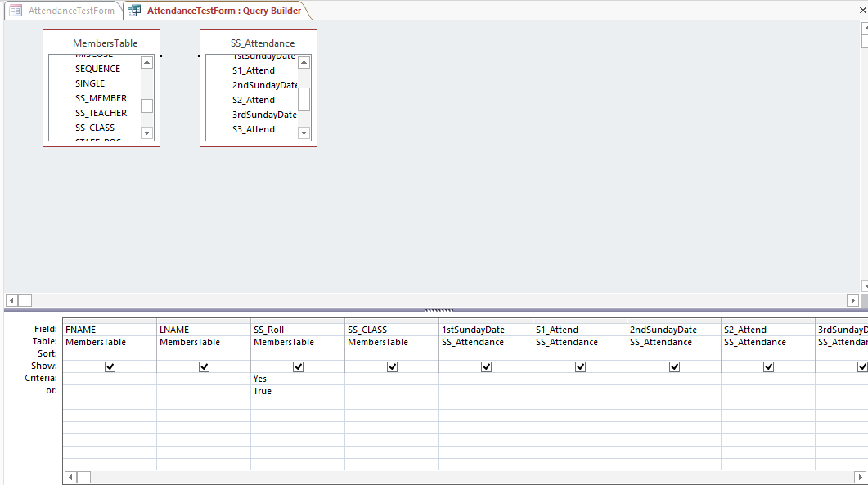Click the pane splitter grip handle
868x485 pixels.
tap(438, 311)
